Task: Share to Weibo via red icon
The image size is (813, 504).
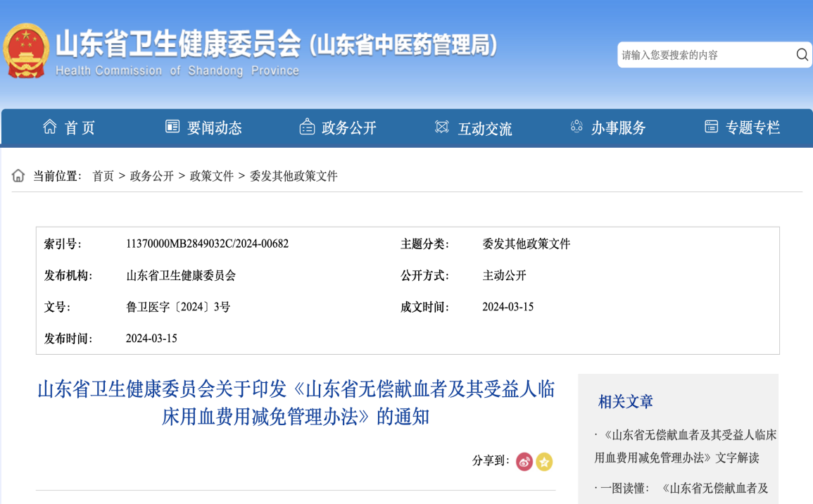Action: pos(524,462)
